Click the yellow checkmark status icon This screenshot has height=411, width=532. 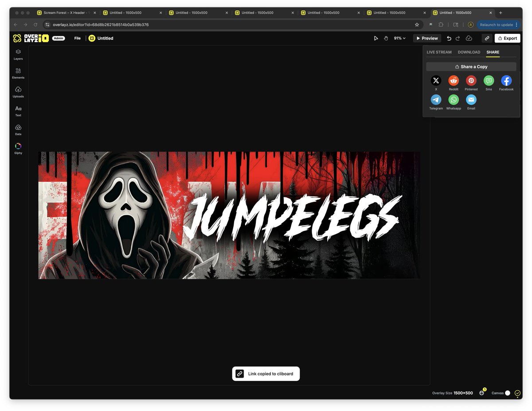[x=517, y=393]
